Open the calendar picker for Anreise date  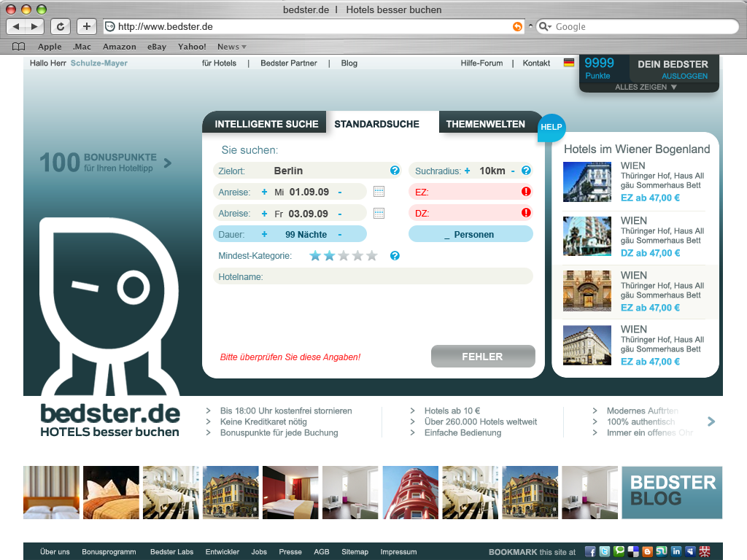379,191
